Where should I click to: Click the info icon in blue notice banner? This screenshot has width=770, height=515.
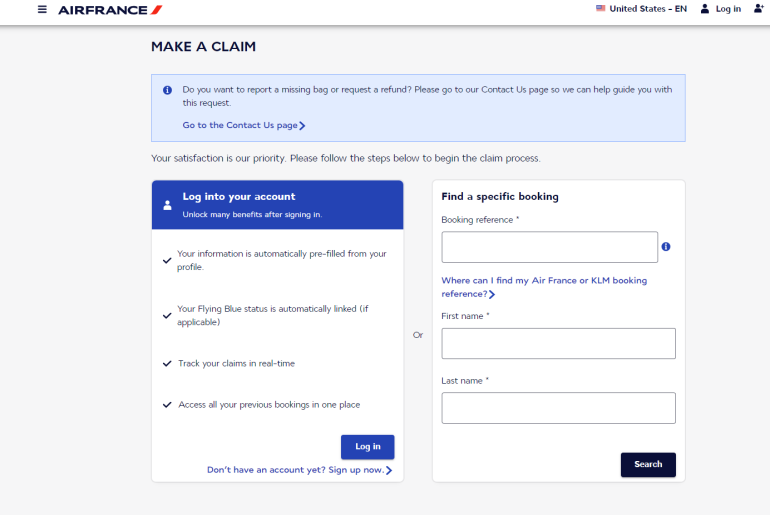[x=167, y=90]
